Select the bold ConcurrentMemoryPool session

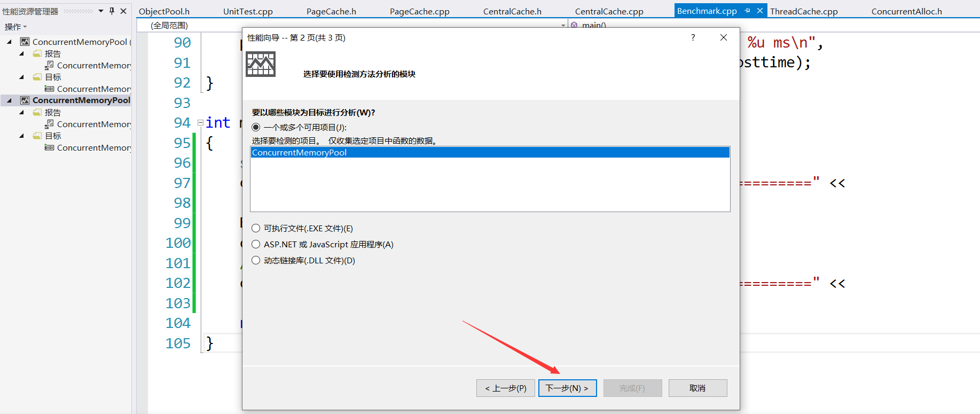(x=81, y=100)
